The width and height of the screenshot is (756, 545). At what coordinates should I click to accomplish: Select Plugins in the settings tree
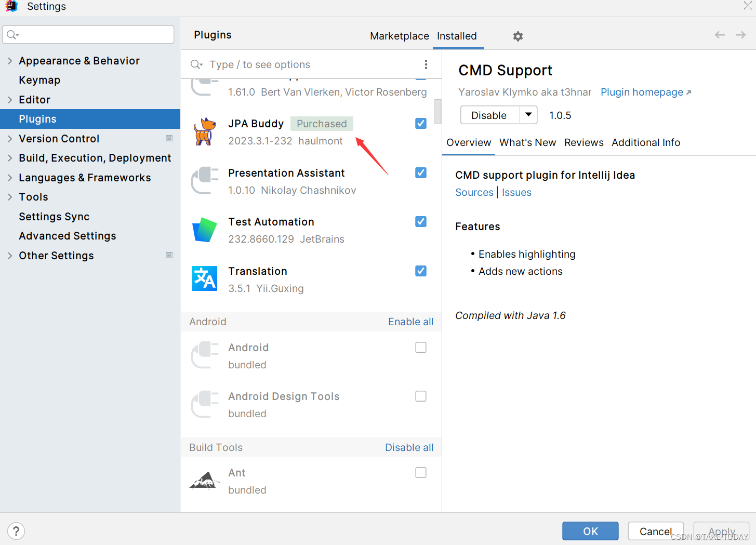[x=90, y=119]
